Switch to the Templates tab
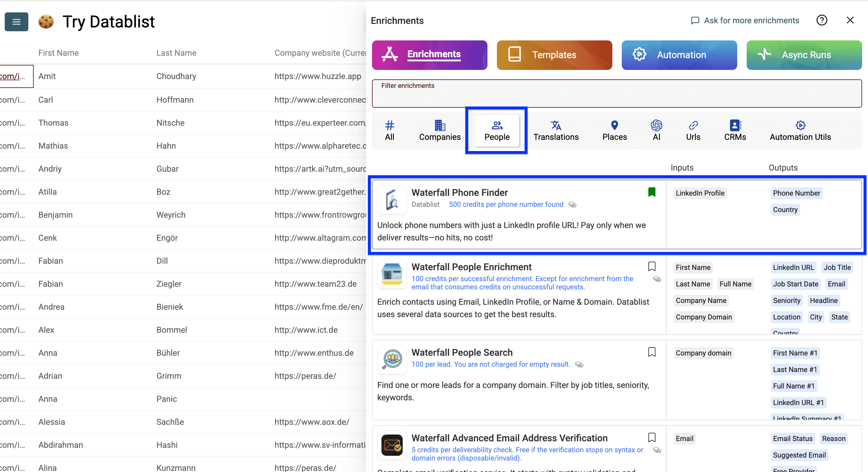The height and width of the screenshot is (472, 868). pyautogui.click(x=554, y=55)
